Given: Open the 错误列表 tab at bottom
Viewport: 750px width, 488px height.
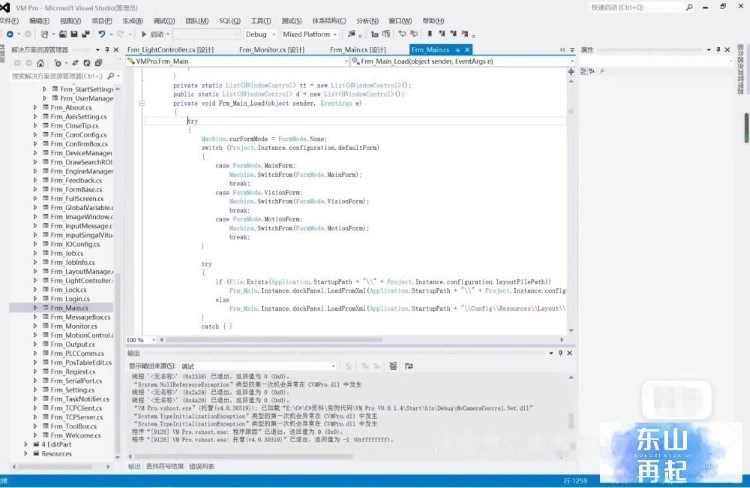Looking at the screenshot, I should [x=201, y=466].
